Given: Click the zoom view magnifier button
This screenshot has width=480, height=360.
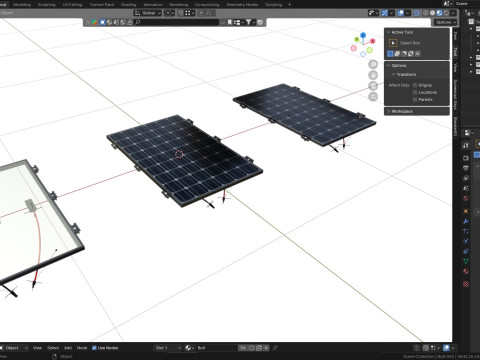Looking at the screenshot, I should (373, 64).
